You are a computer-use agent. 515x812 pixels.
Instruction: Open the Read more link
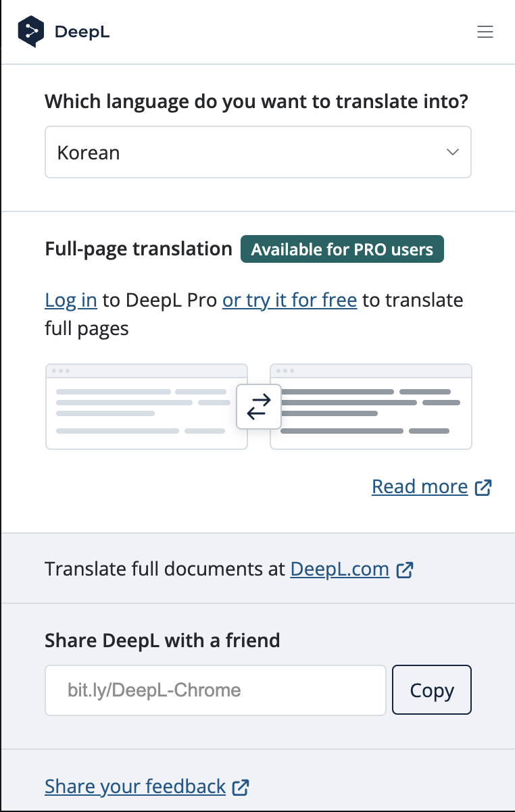coord(420,486)
